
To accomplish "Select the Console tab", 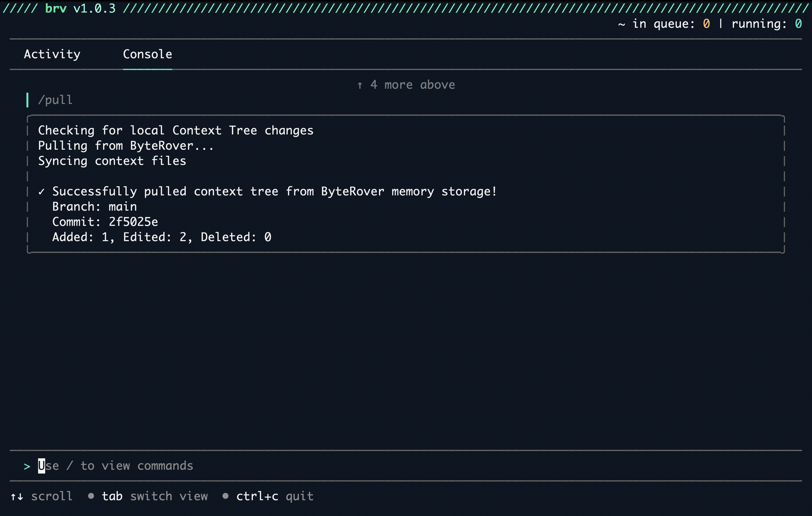I will pyautogui.click(x=147, y=54).
